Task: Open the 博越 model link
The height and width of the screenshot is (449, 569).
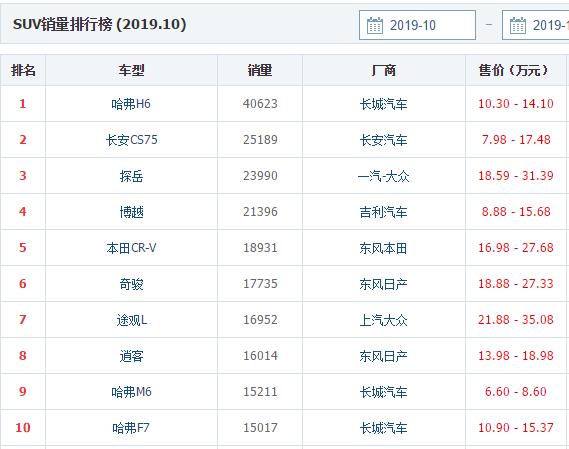Action: pos(131,212)
